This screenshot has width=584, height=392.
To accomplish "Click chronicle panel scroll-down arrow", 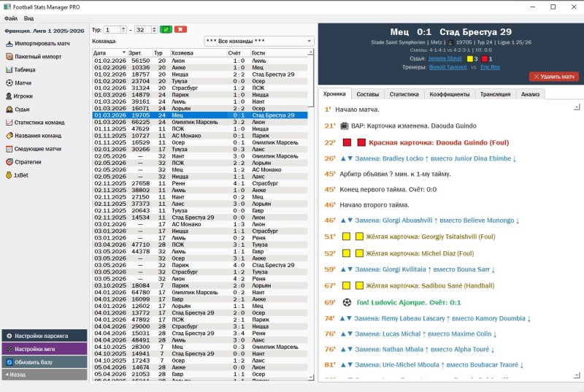I will click(x=577, y=375).
